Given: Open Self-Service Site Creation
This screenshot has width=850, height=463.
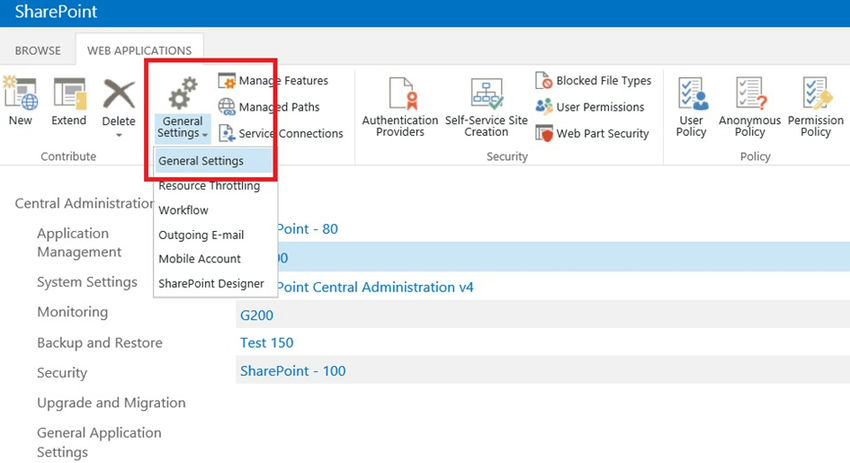Looking at the screenshot, I should (x=486, y=96).
